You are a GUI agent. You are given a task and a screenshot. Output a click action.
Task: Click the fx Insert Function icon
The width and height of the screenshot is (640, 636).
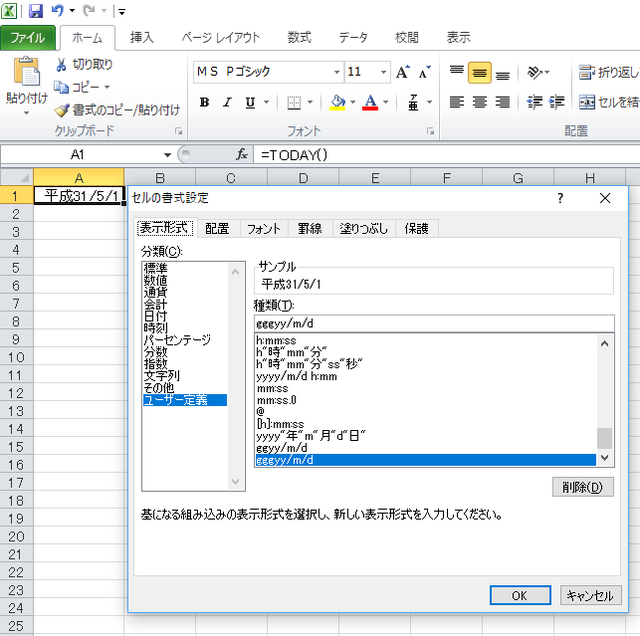242,154
